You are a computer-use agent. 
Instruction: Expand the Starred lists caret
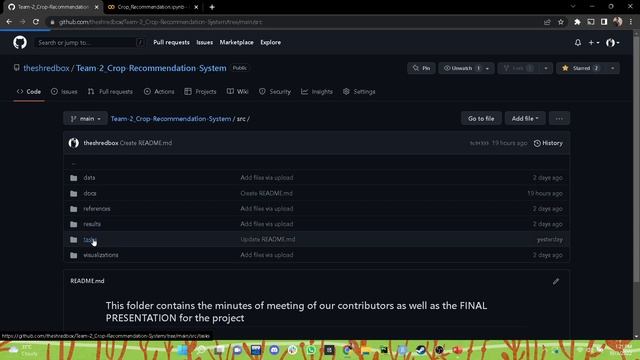click(612, 68)
